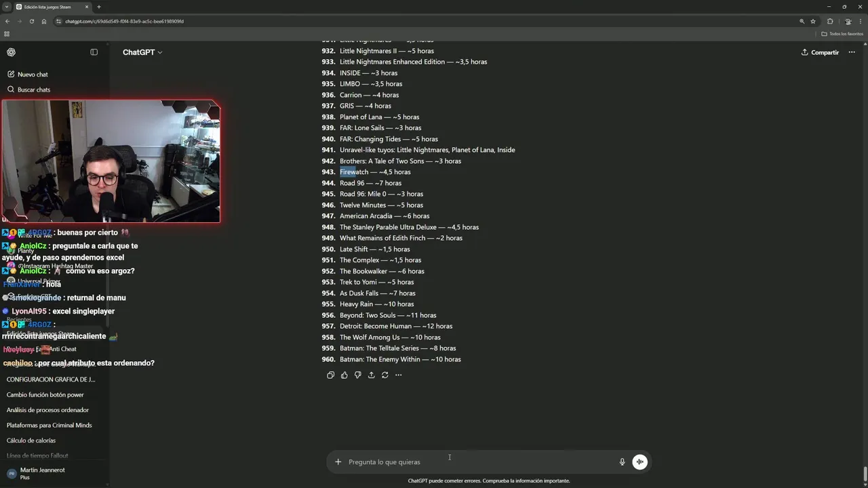Reload the page with the refresh icon

[31, 21]
